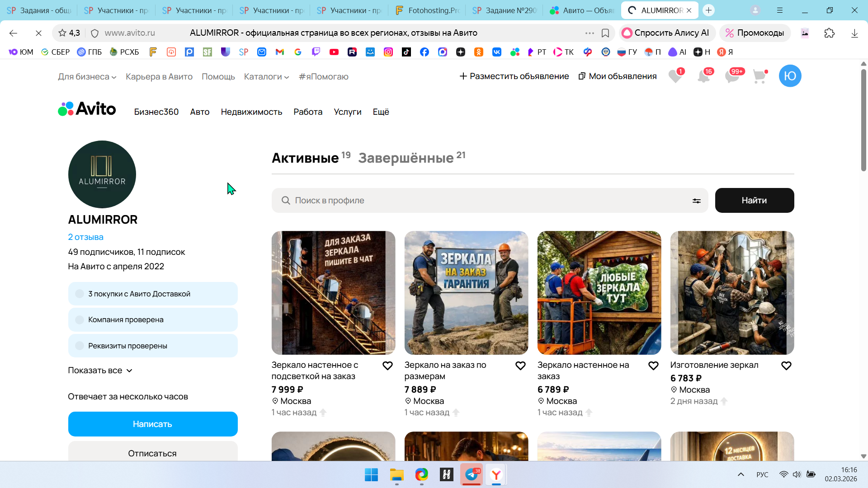
Task: Open notifications bell with 16 badge
Action: 703,76
